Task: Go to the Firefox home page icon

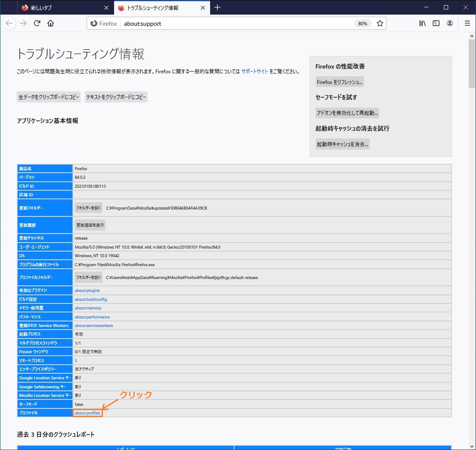Action: [x=51, y=24]
